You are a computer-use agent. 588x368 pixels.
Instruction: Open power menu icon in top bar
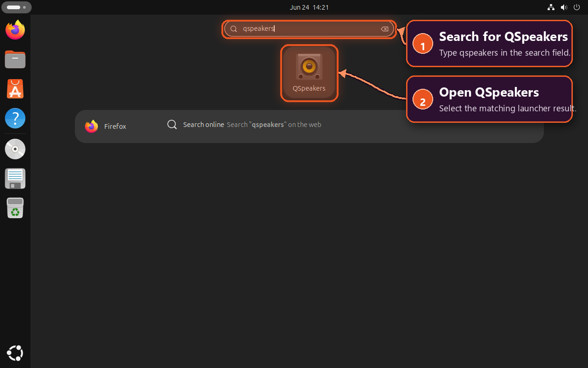[x=577, y=7]
